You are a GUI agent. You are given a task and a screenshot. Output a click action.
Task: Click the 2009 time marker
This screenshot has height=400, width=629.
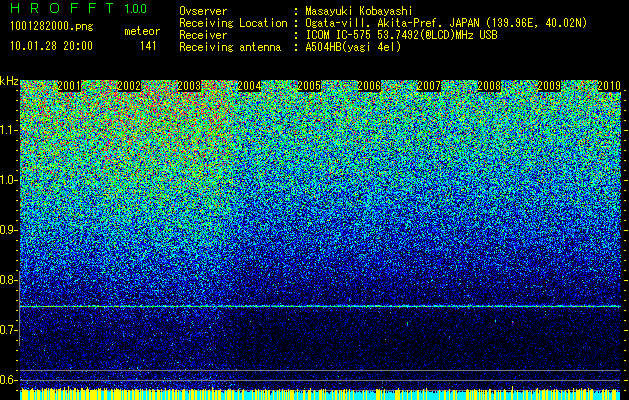tap(549, 86)
